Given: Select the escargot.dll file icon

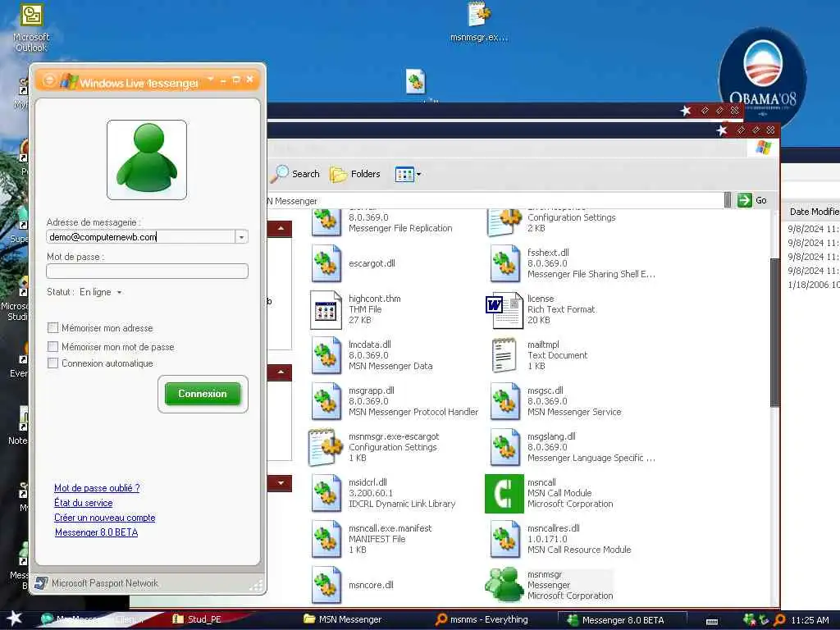Looking at the screenshot, I should pyautogui.click(x=326, y=263).
